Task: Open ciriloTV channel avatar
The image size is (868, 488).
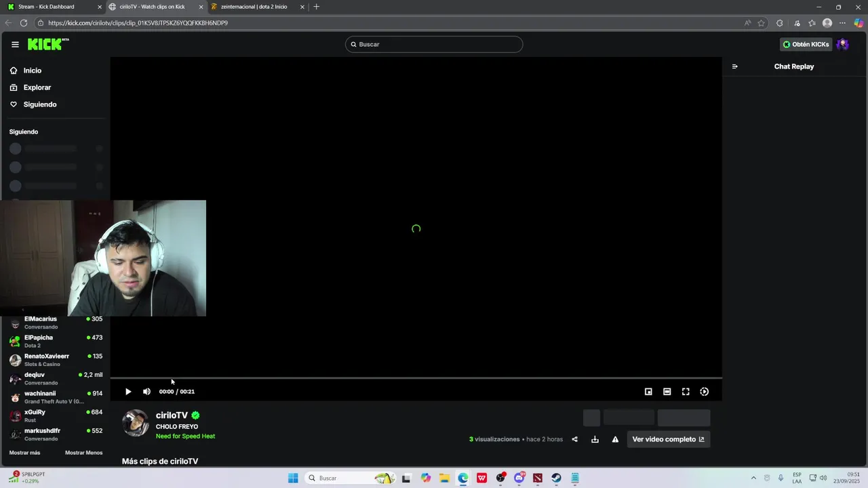Action: click(x=136, y=423)
